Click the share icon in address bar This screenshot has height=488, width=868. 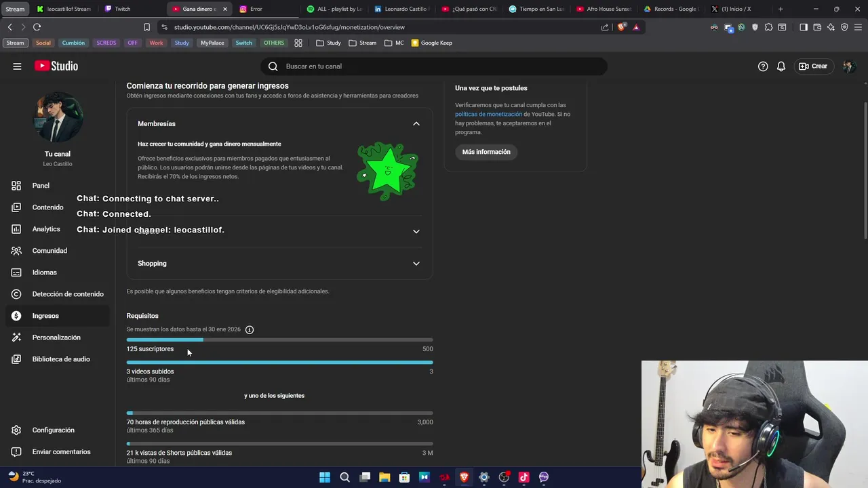[605, 27]
